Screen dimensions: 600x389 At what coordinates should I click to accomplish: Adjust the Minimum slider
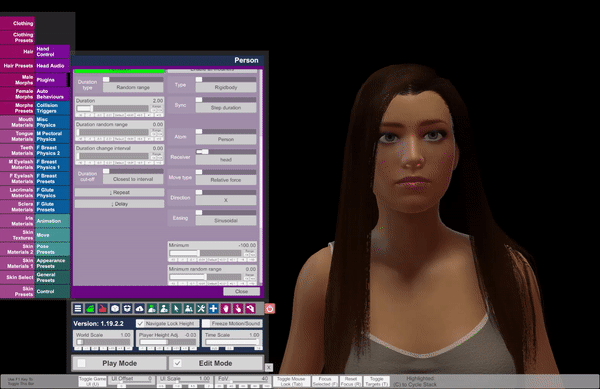[205, 253]
